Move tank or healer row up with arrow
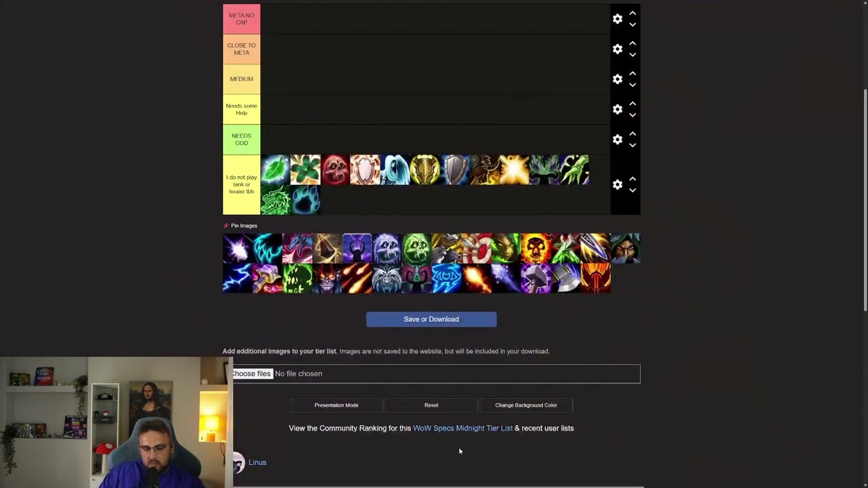Screen dimensions: 868x488 coord(632,179)
